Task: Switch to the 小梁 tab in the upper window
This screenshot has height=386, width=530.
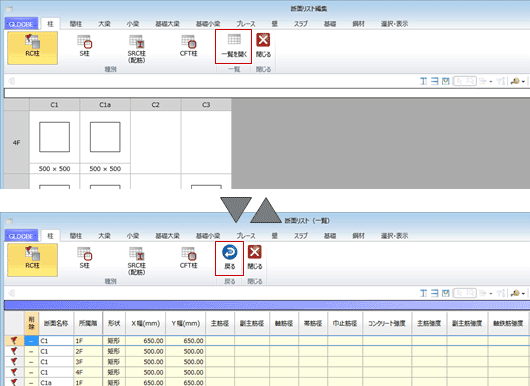Action: tap(133, 24)
